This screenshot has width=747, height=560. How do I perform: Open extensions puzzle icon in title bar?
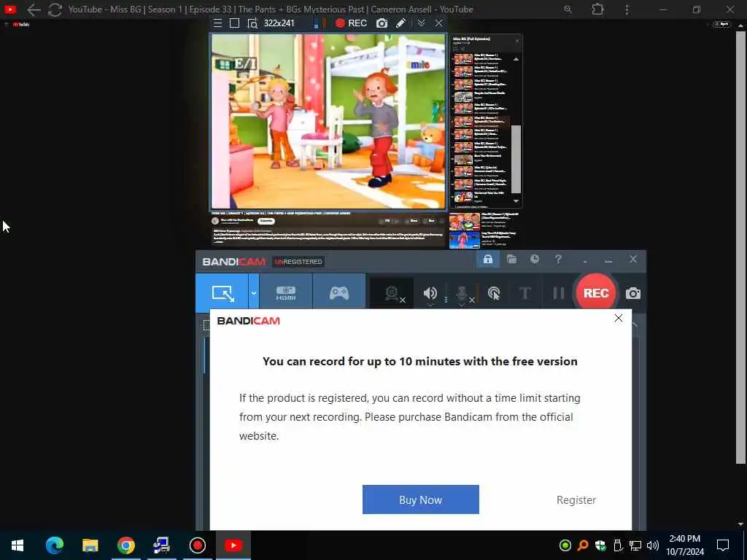(x=597, y=9)
